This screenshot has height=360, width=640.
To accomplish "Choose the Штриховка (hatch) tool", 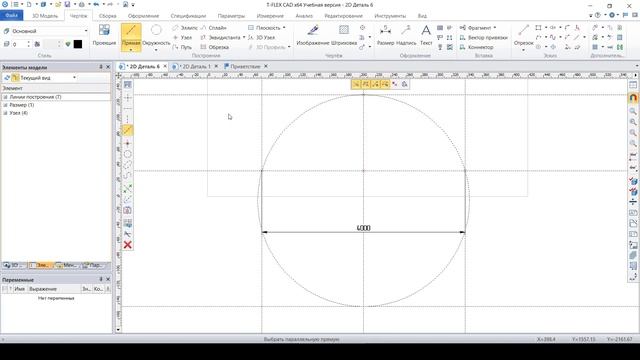I will point(344,35).
